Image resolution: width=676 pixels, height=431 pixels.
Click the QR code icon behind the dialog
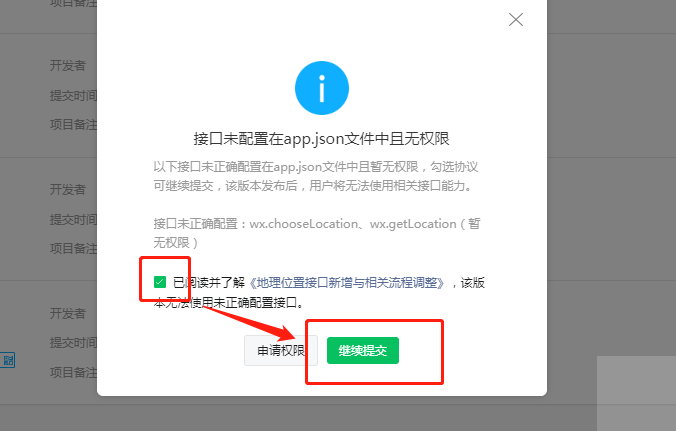coord(7,360)
